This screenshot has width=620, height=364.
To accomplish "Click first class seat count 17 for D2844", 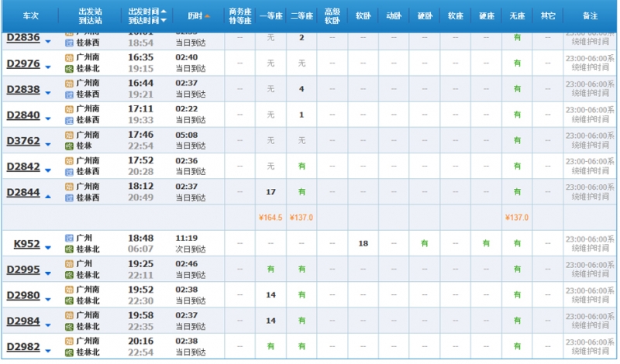I will tap(270, 192).
